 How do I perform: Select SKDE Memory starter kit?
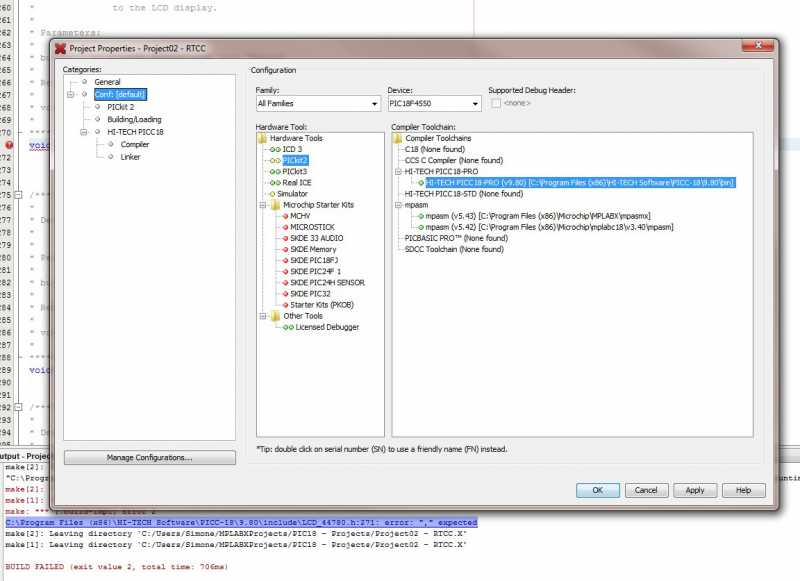pos(313,249)
